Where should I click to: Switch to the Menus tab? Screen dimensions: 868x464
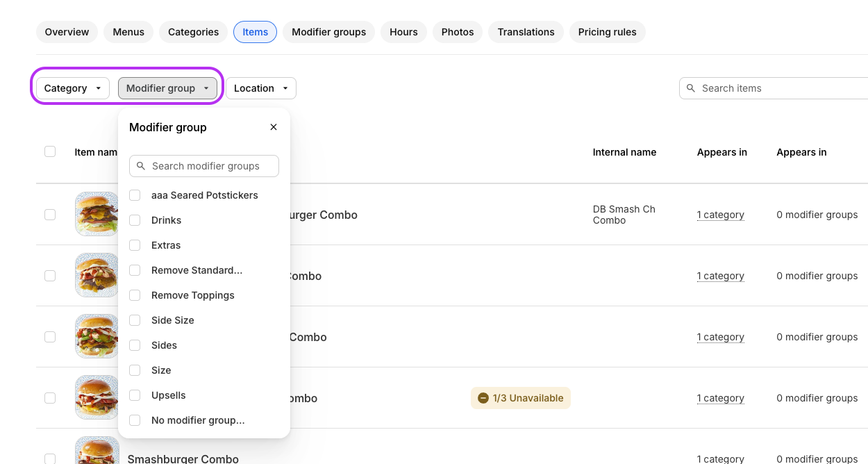[x=128, y=32]
